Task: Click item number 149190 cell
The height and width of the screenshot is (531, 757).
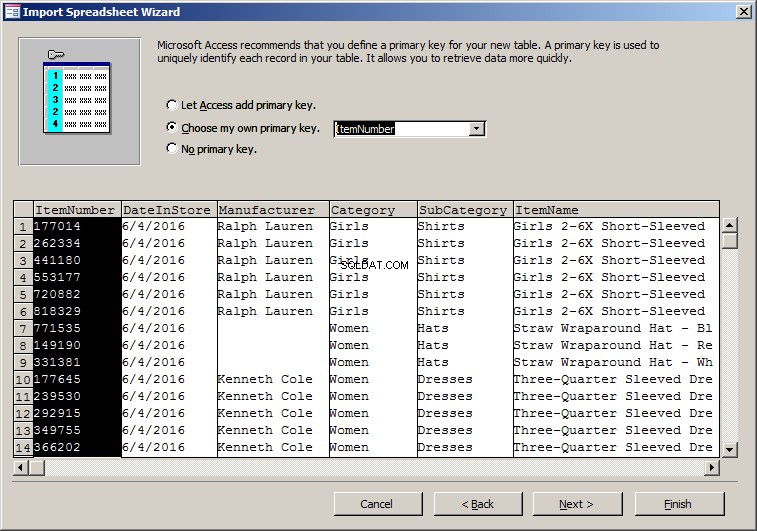Action: pos(77,345)
